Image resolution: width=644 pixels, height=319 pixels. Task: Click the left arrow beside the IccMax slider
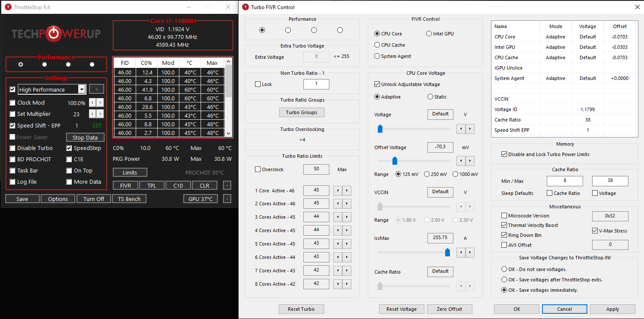coord(462,252)
